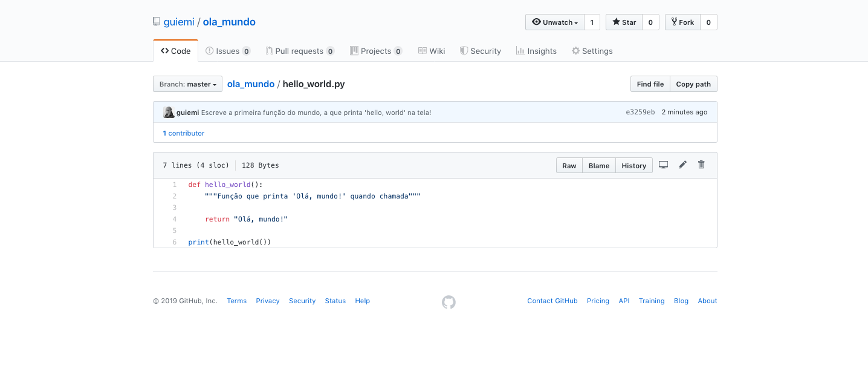Open ola_mundo repository header link
The height and width of the screenshot is (374, 868).
(229, 22)
